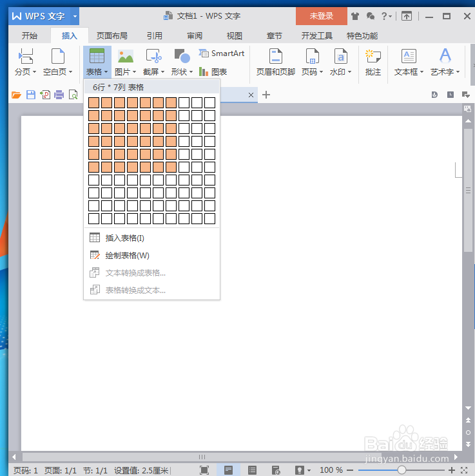Click the fit-to-window icon in status bar
The image size is (475, 476).
(464, 470)
